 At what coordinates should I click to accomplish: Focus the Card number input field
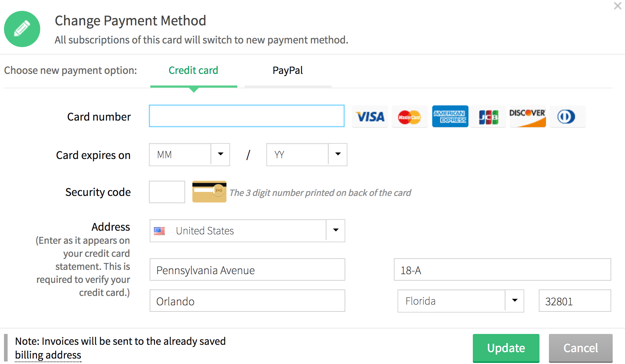[246, 116]
